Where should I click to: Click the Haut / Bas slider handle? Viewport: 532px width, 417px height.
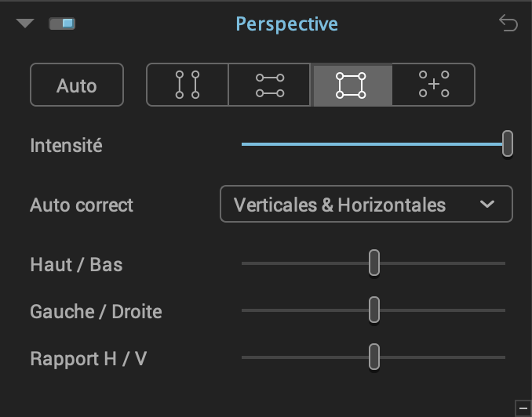click(x=374, y=263)
